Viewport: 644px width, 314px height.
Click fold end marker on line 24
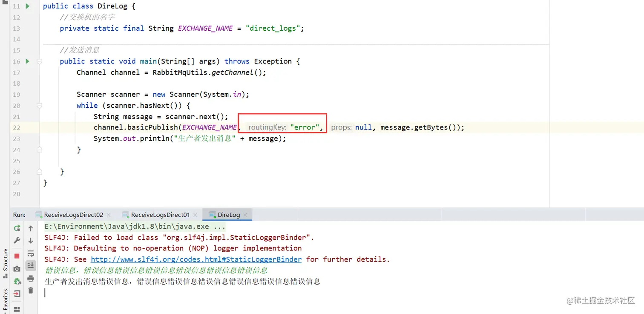click(x=39, y=150)
